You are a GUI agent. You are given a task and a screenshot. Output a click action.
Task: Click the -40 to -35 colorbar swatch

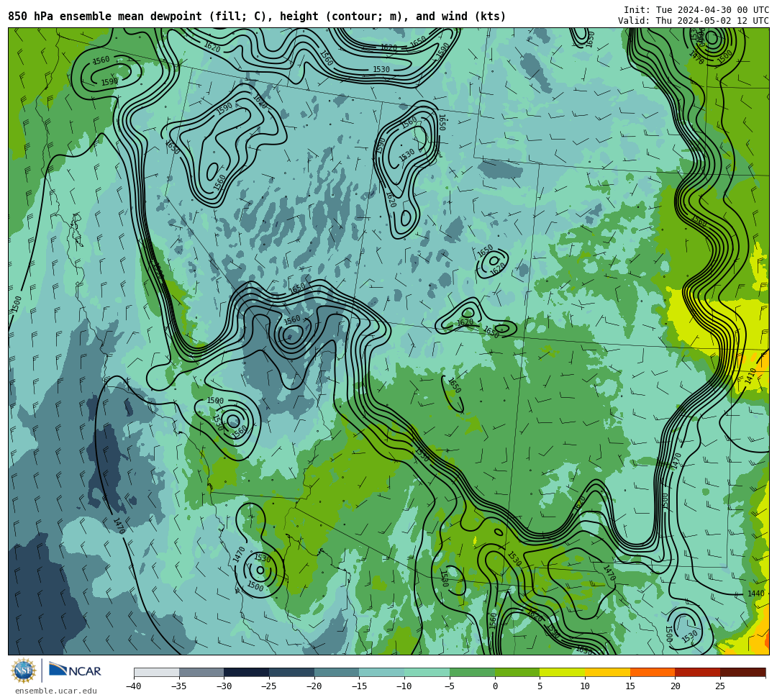pos(157,672)
